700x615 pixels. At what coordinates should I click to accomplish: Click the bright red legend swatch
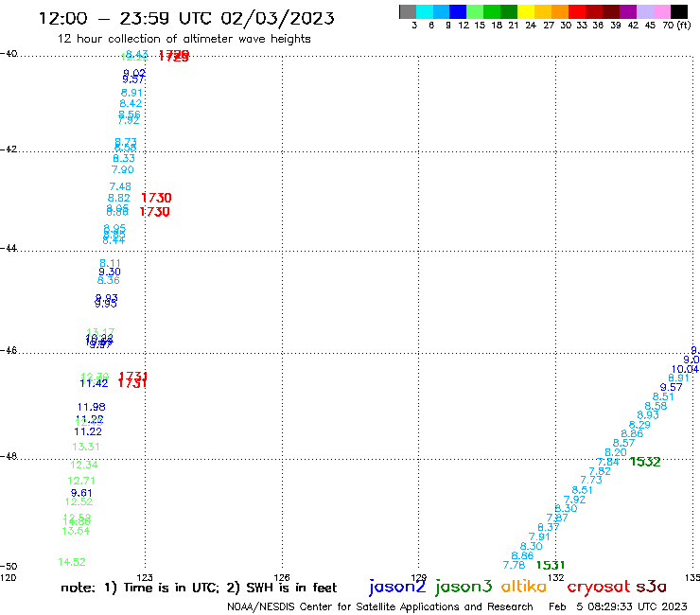577,11
